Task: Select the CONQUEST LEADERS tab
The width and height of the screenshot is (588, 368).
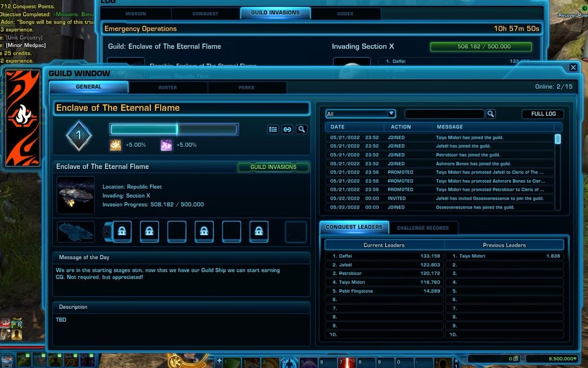Action: 354,227
